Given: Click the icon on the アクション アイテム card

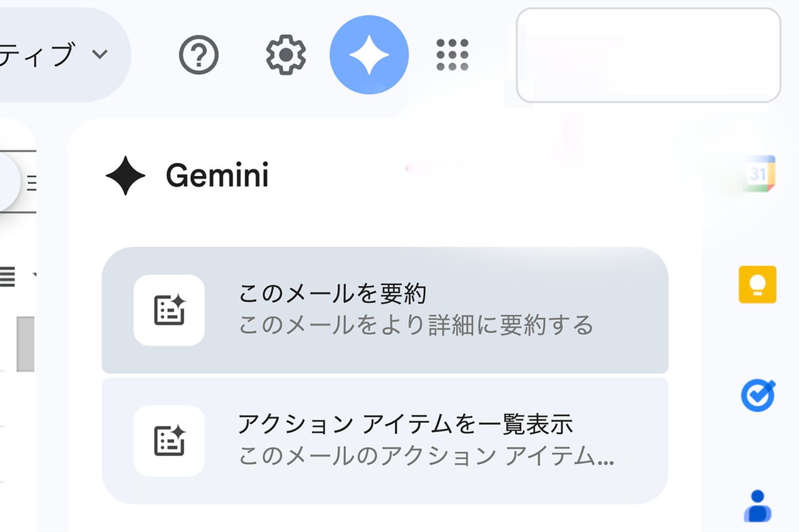Looking at the screenshot, I should 169,441.
